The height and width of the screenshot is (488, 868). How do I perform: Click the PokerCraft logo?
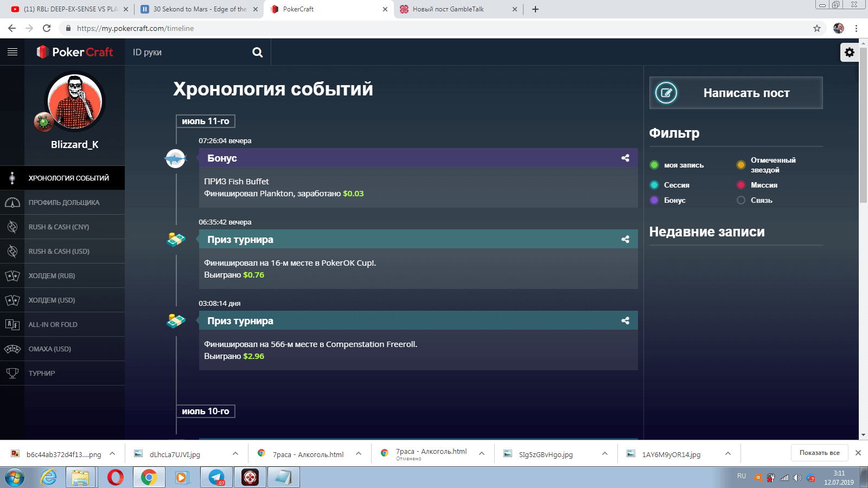point(75,52)
